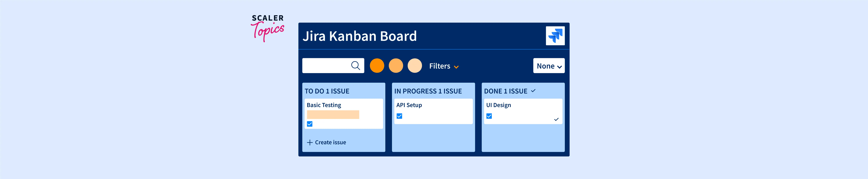Click inside the board search field

(x=325, y=66)
